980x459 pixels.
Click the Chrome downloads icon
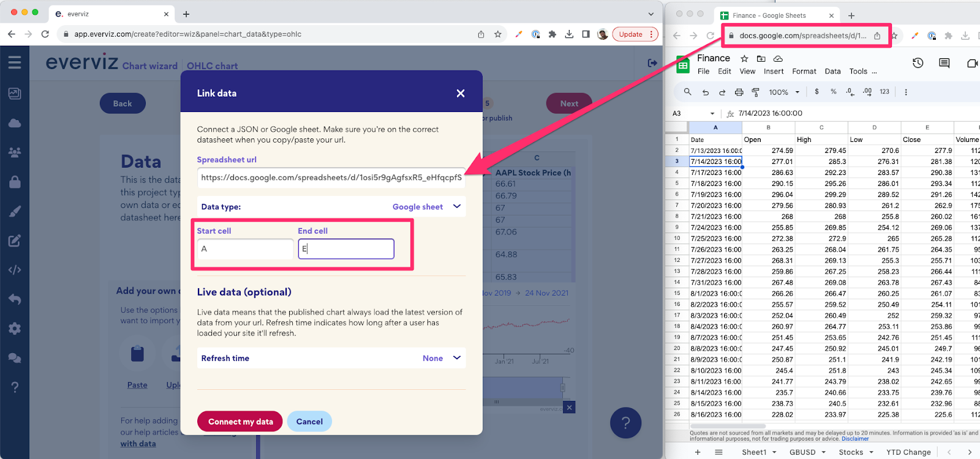tap(569, 34)
